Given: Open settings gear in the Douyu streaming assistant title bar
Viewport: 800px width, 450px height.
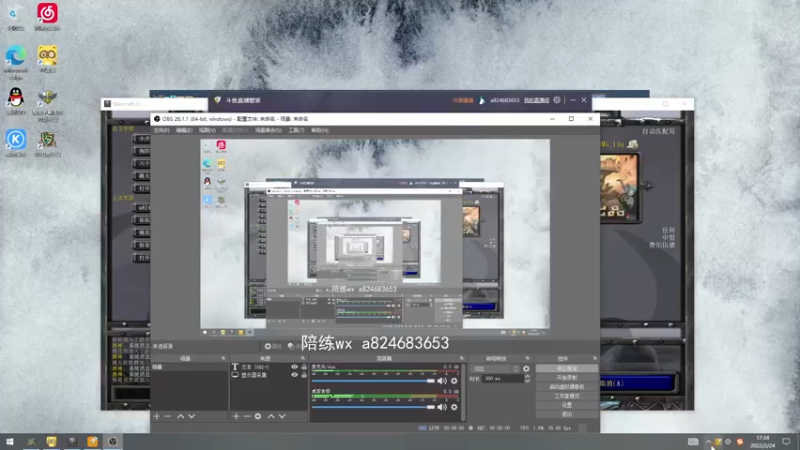Looking at the screenshot, I should (x=557, y=100).
